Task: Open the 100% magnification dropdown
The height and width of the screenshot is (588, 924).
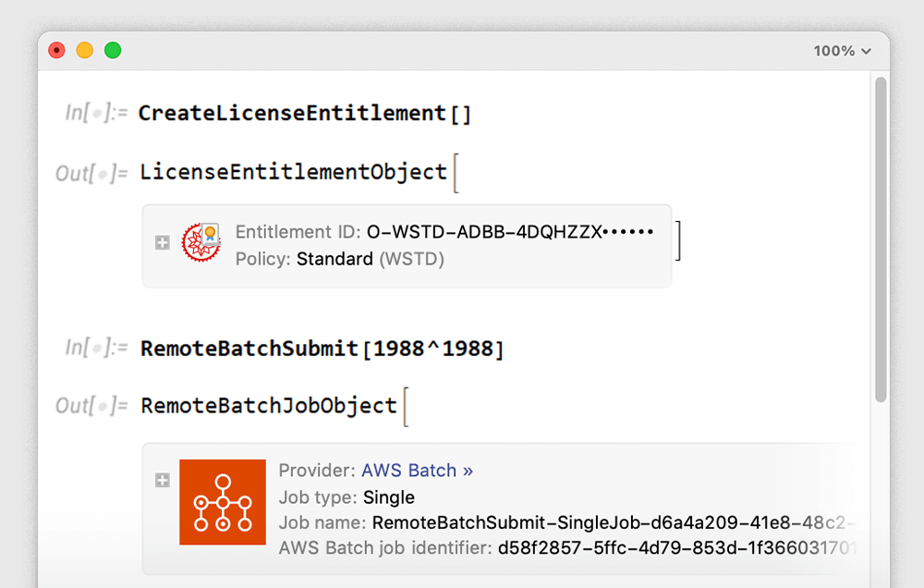Action: (842, 51)
